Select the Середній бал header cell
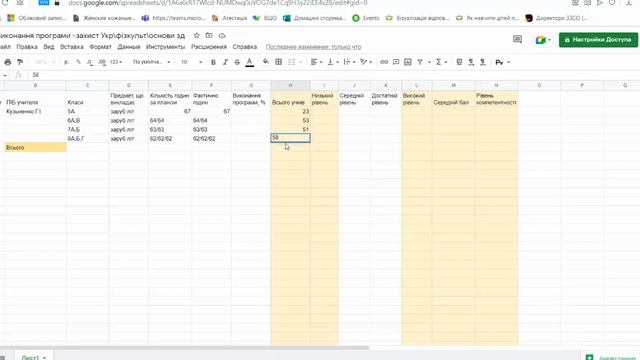The image size is (640, 360). click(453, 99)
